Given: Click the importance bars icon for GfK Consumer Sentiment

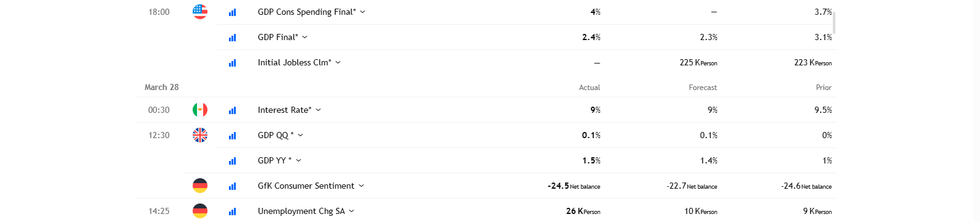Looking at the screenshot, I should click(232, 186).
